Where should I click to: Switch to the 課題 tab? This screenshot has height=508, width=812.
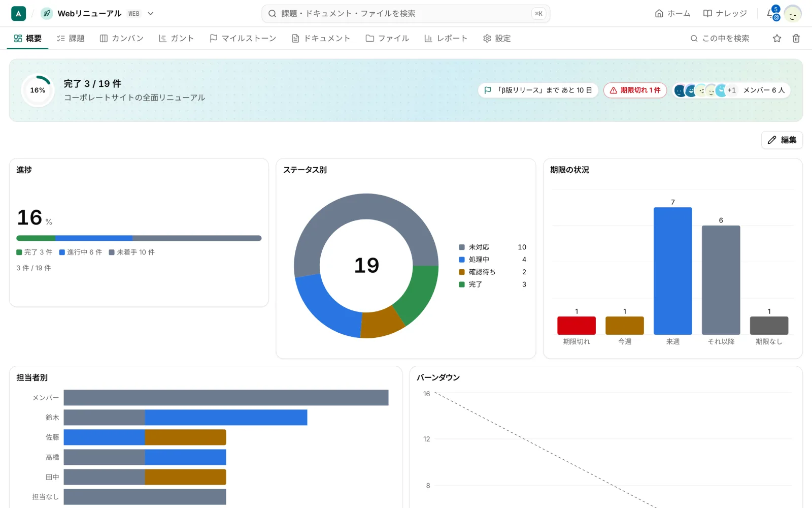71,38
